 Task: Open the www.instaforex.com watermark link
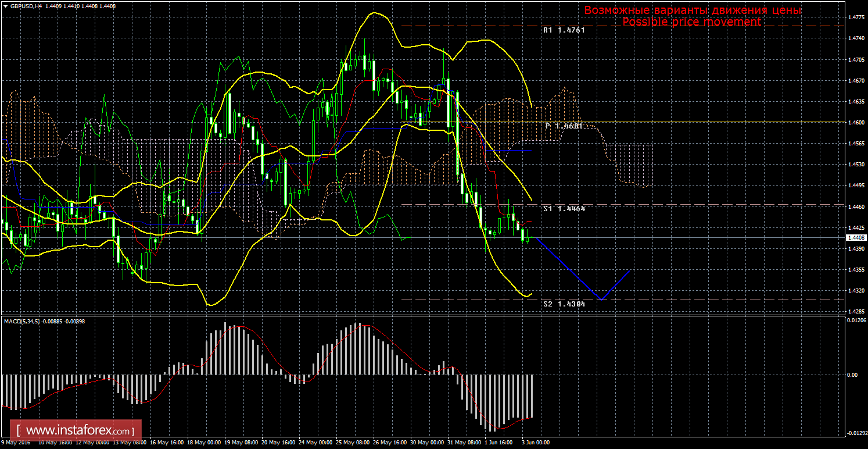(79, 431)
